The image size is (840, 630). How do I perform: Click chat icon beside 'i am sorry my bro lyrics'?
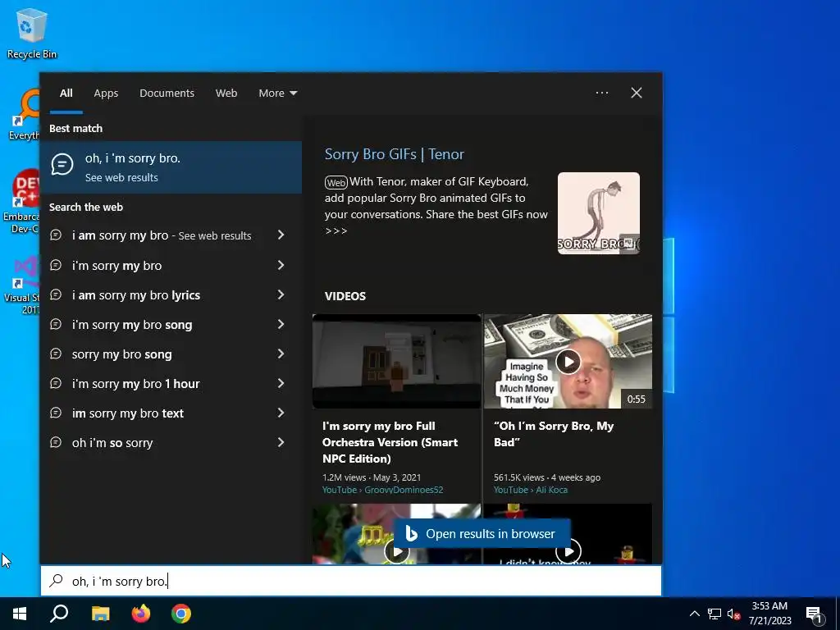[x=56, y=294]
